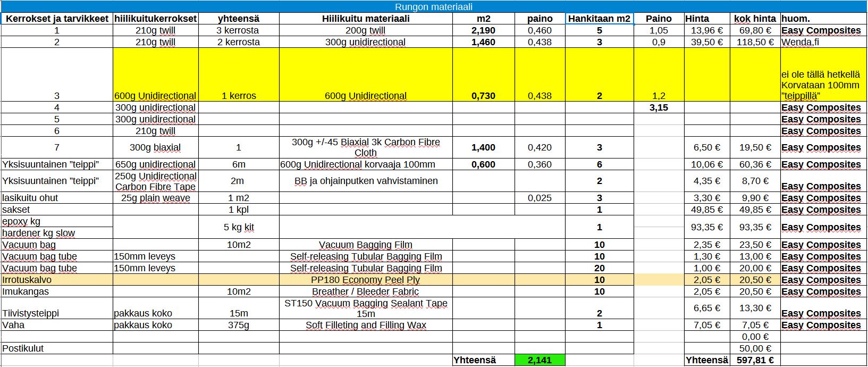This screenshot has width=868, height=367.
Task: Click the 597,81 € total price cell
Action: tap(755, 360)
